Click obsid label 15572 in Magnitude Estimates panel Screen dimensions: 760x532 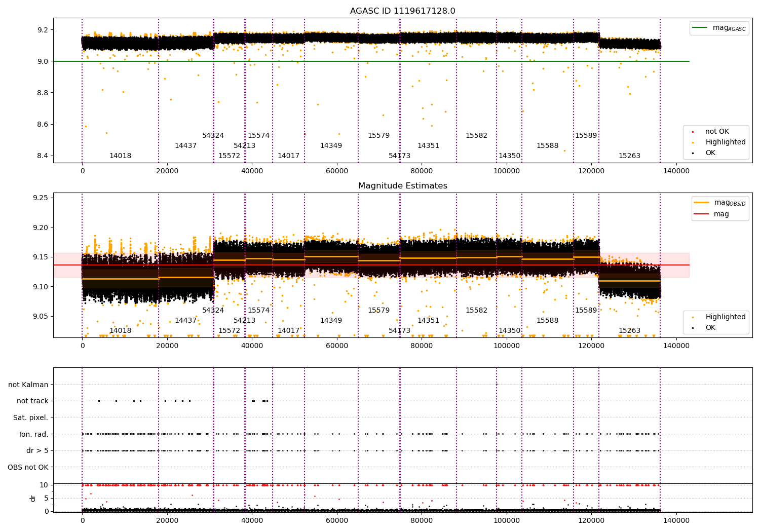[x=229, y=331]
